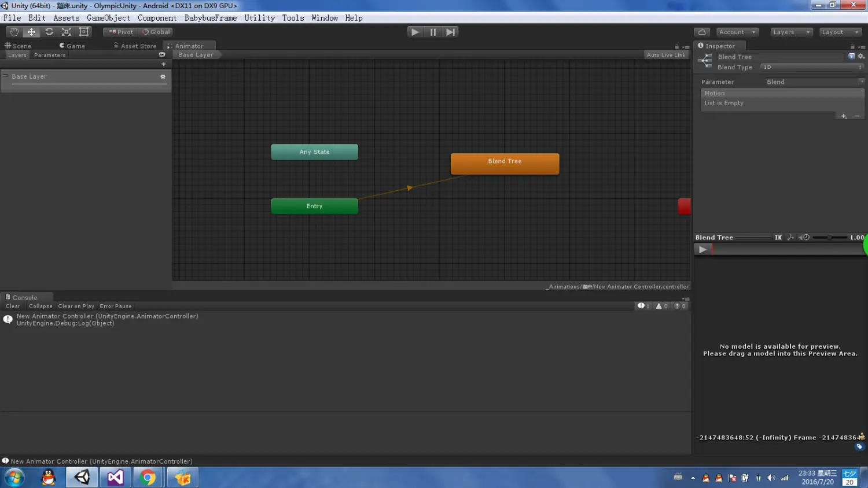Toggle Clear on Play in Console
The image size is (868, 488).
[x=76, y=306]
